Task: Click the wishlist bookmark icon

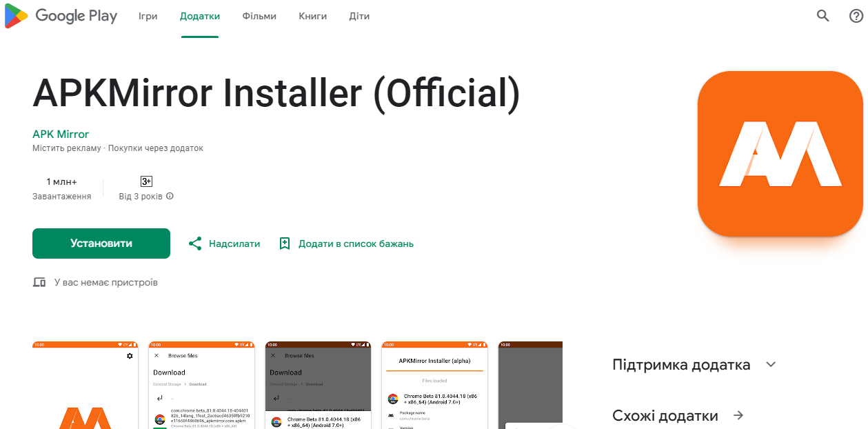Action: [285, 243]
